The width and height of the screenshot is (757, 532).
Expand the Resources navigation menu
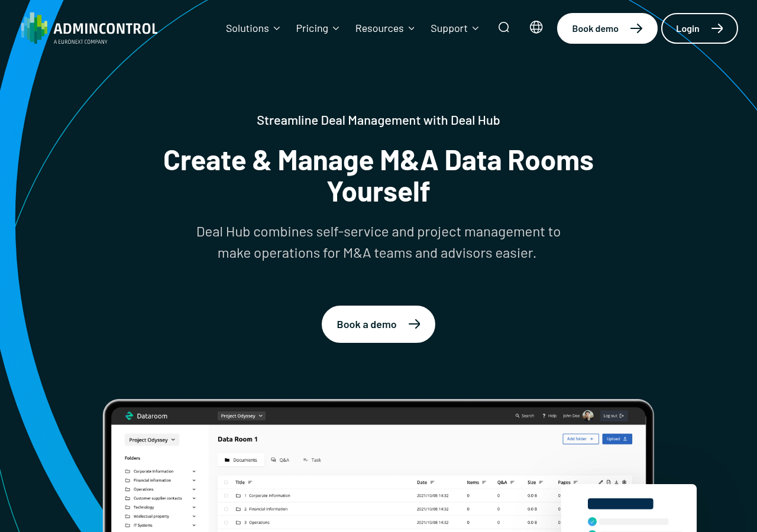(x=386, y=28)
